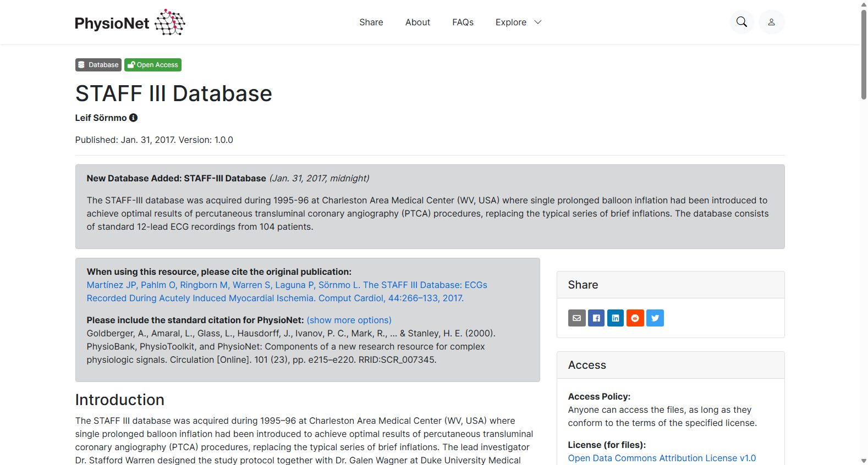
Task: Click the vertical scrollbar thumb
Action: pyautogui.click(x=864, y=54)
